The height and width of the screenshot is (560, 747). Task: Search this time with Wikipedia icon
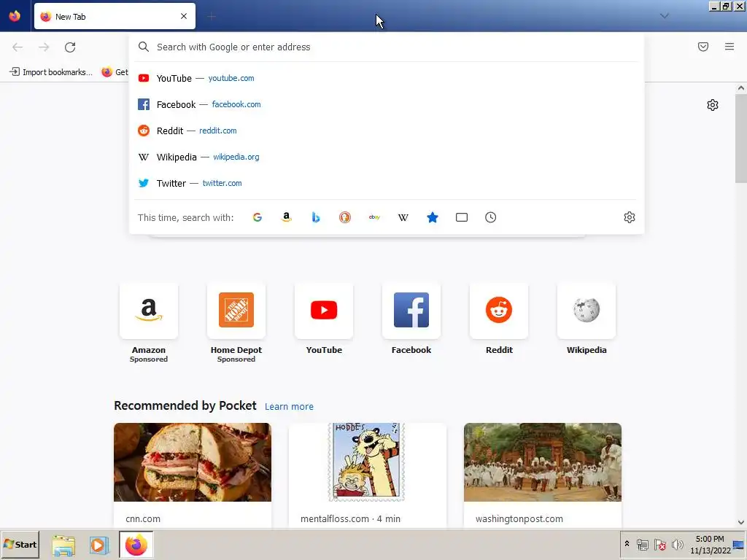pos(403,217)
